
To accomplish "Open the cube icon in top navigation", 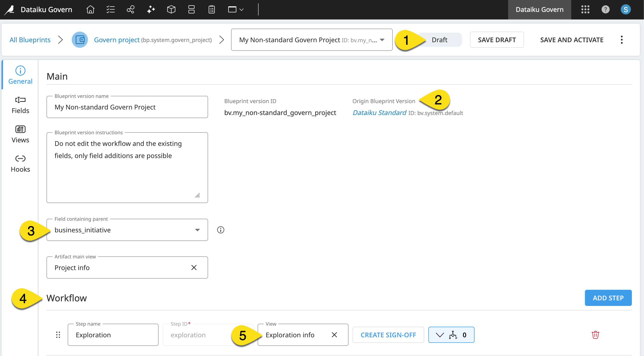I will click(171, 10).
